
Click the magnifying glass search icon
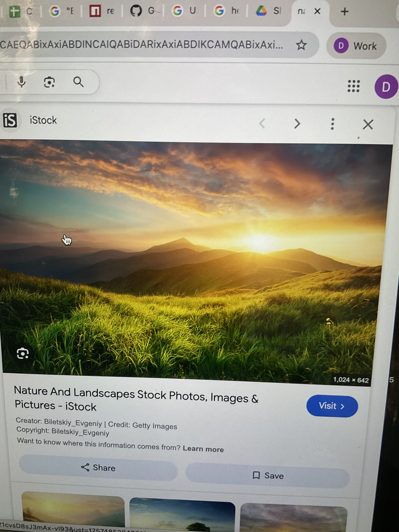tap(78, 82)
